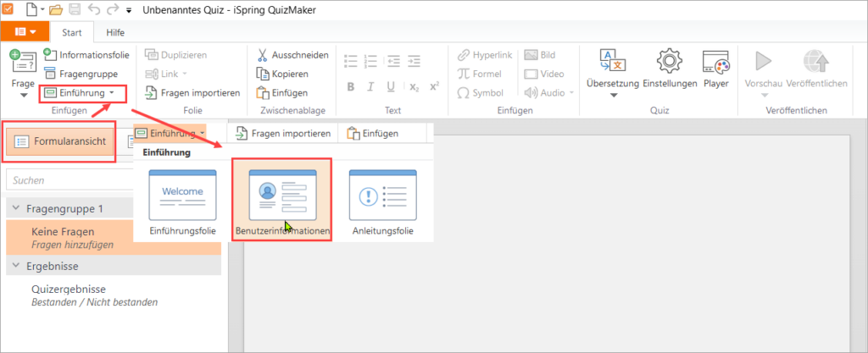The image size is (868, 353).
Task: Click the 'Bestanden / Nicht bestanden' subtitle
Action: pos(95,302)
